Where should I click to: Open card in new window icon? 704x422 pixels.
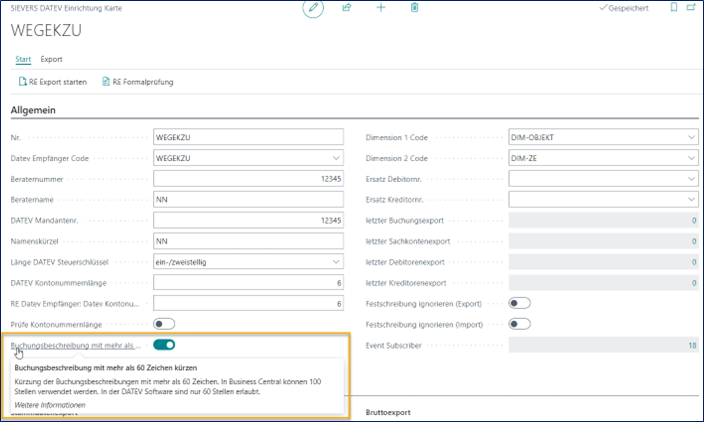[x=693, y=8]
